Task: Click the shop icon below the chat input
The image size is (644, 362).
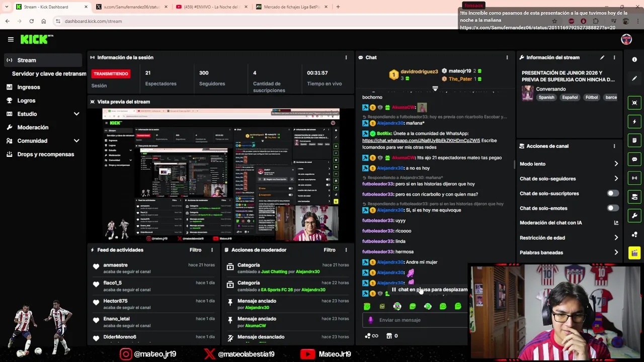Action: click(x=389, y=336)
